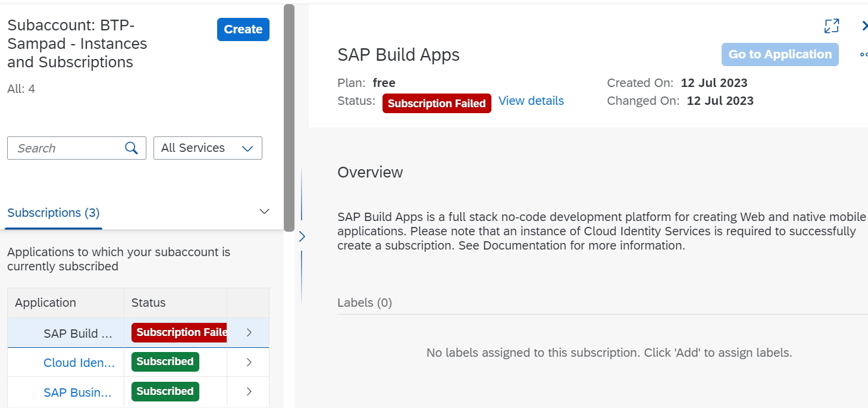Image resolution: width=868 pixels, height=408 pixels.
Task: Click the magnifier search icon
Action: [x=131, y=148]
